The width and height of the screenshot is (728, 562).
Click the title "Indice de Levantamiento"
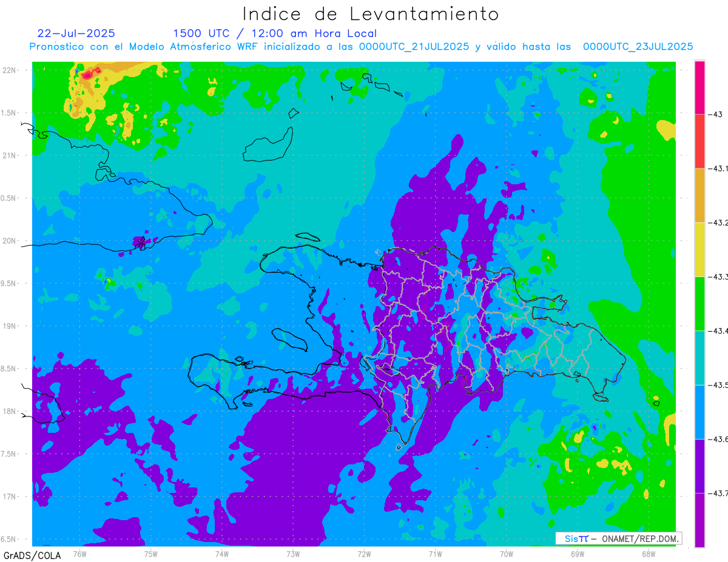point(371,14)
